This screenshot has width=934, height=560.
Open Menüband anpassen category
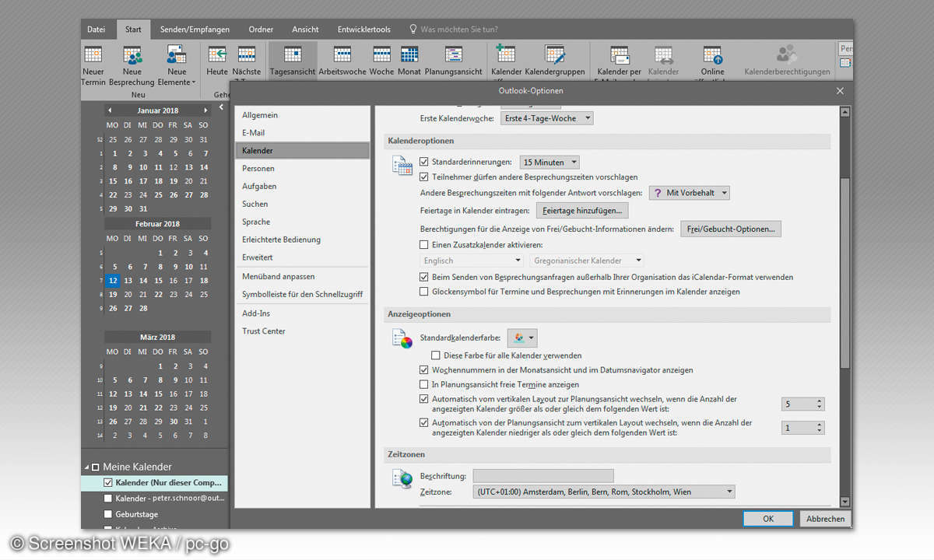coord(303,277)
